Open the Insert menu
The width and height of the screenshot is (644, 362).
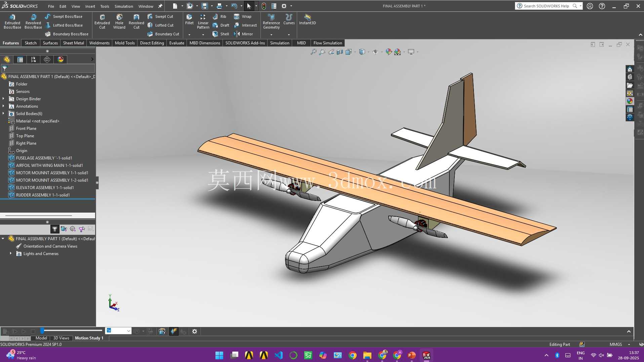click(90, 6)
